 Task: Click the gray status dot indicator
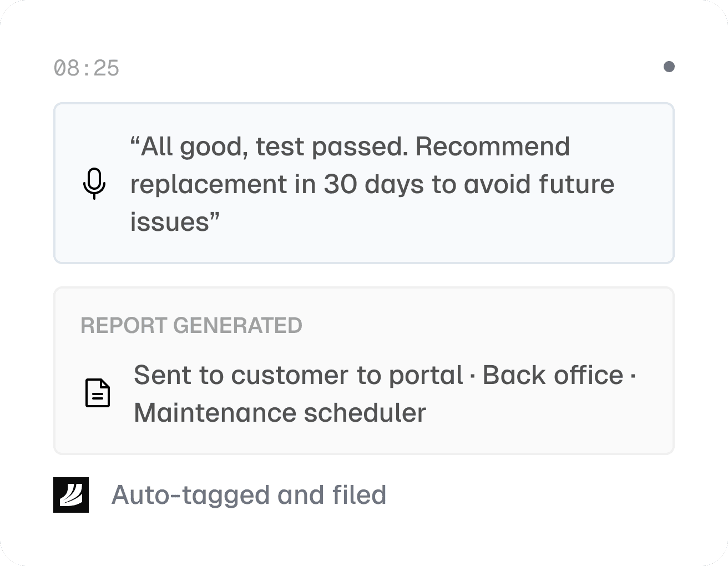click(x=669, y=67)
